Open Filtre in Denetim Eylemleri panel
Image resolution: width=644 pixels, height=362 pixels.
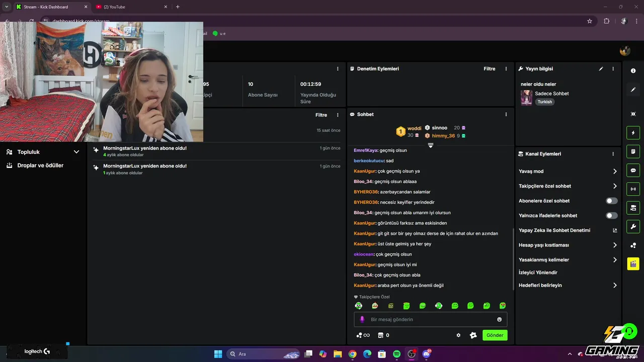point(490,69)
